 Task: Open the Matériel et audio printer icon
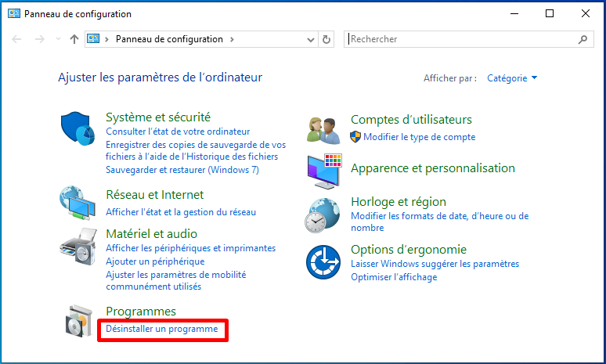[78, 246]
